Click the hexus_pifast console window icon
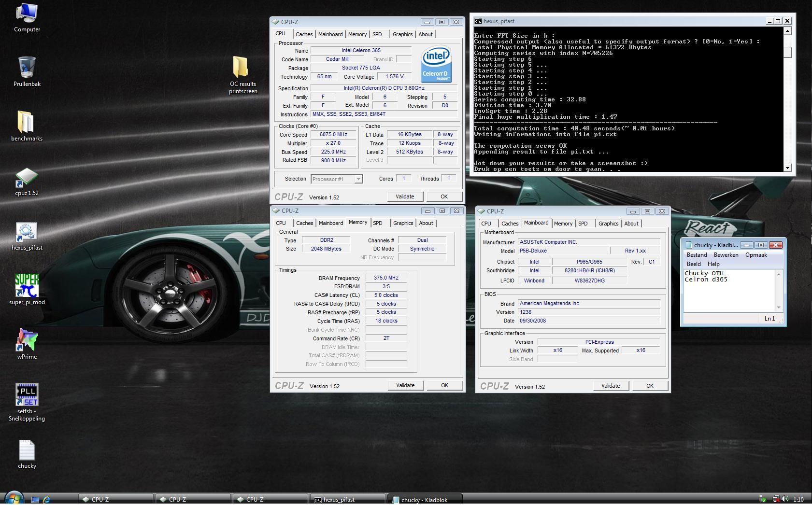The image size is (812, 505). click(x=478, y=21)
